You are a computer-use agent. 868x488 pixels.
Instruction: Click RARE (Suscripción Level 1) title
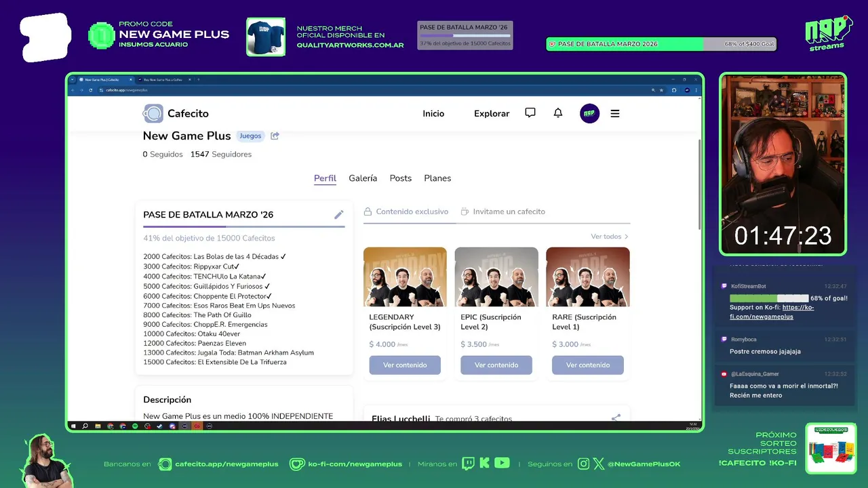584,322
